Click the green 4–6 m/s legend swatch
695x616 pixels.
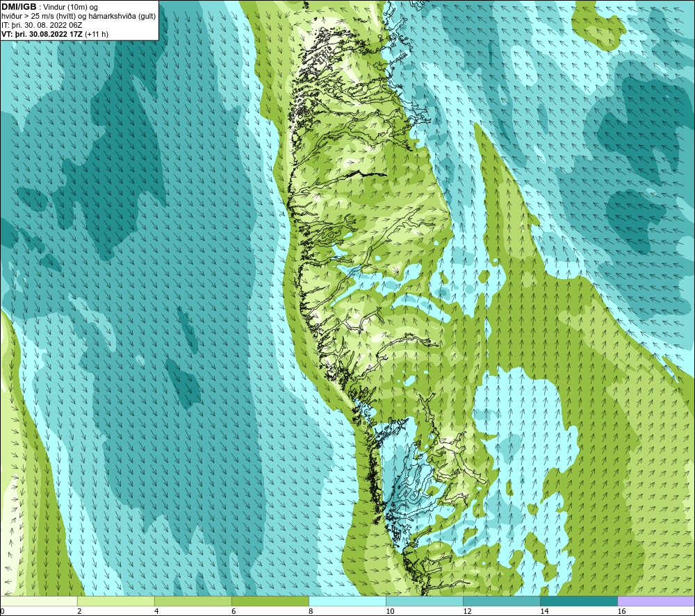tap(193, 601)
